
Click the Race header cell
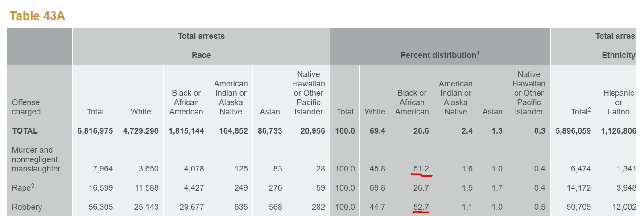click(201, 55)
